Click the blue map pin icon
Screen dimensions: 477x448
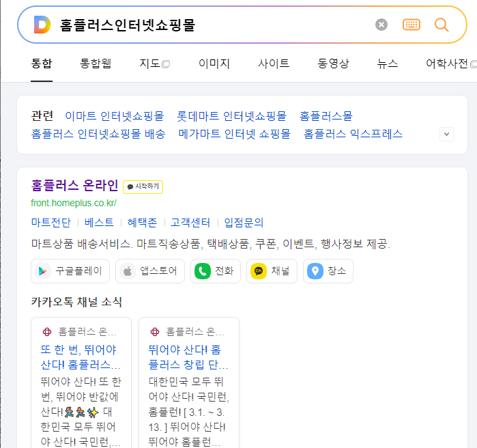pyautogui.click(x=315, y=271)
